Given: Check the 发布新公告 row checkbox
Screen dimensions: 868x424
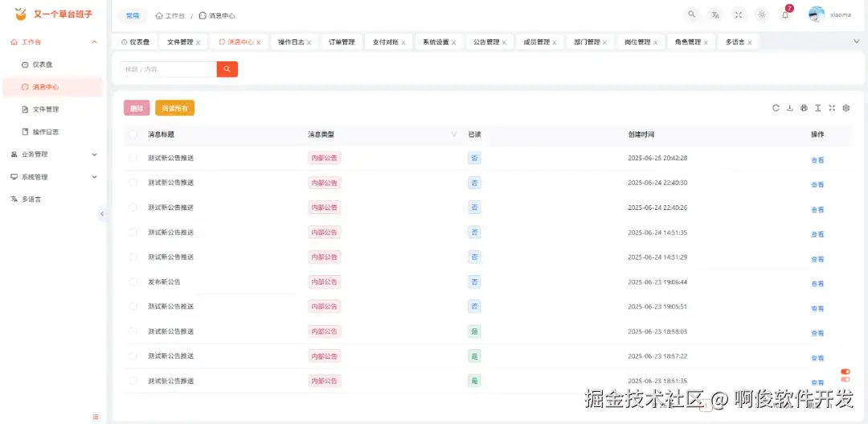Looking at the screenshot, I should pos(133,282).
